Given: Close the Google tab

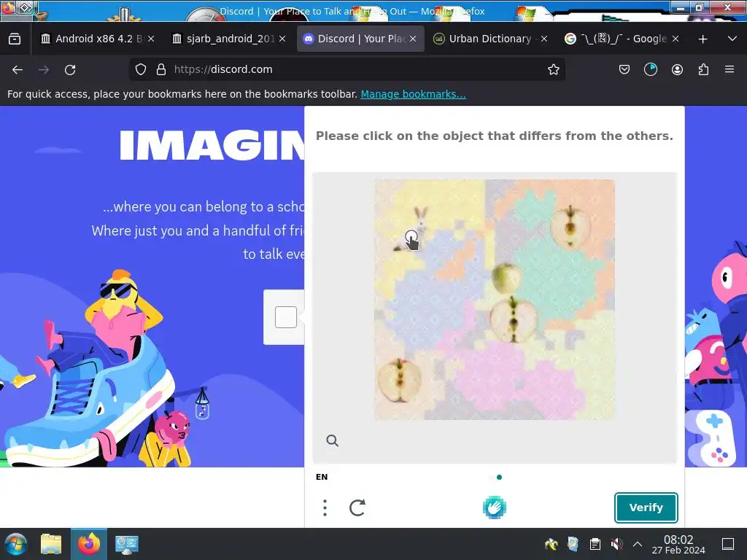Looking at the screenshot, I should pos(675,39).
